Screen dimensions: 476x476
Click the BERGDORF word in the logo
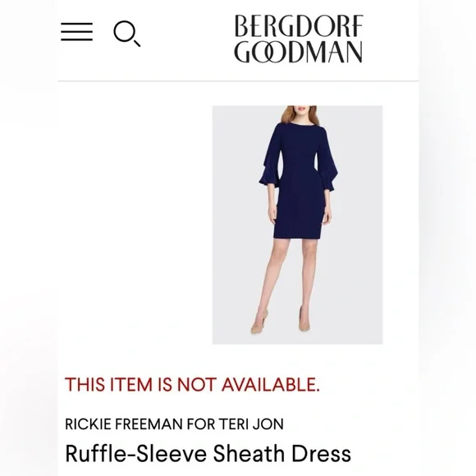pos(299,25)
